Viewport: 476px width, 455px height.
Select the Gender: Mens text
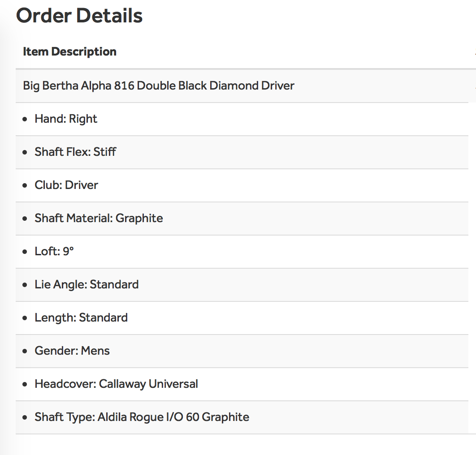[72, 351]
